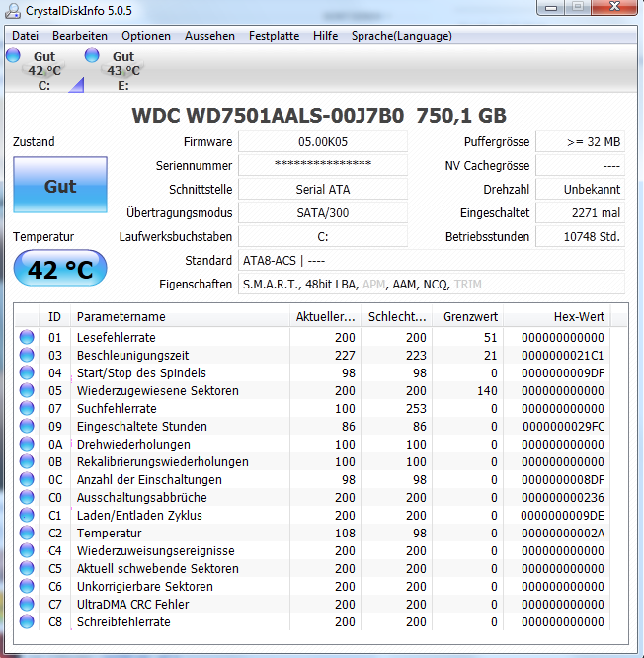Click status orb of Lesefehlerrate row
The image size is (644, 658).
pos(27,337)
